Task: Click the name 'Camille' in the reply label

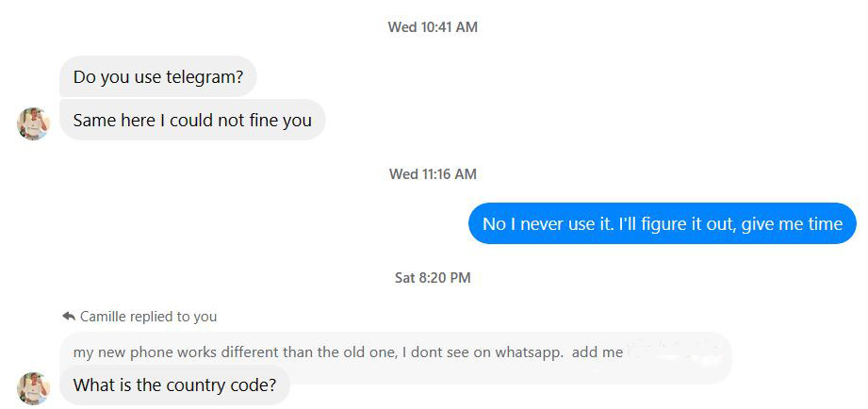Action: pos(103,317)
